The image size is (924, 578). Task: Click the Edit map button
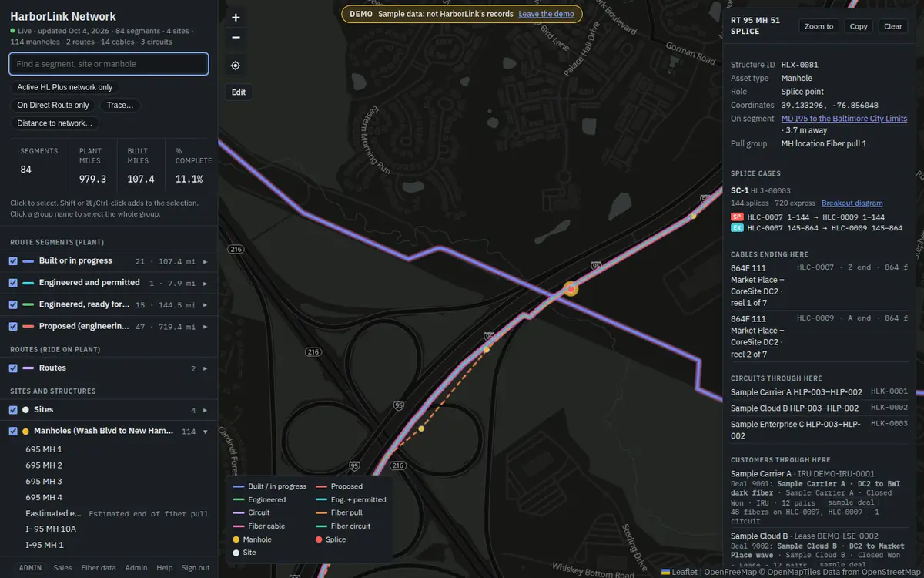239,92
